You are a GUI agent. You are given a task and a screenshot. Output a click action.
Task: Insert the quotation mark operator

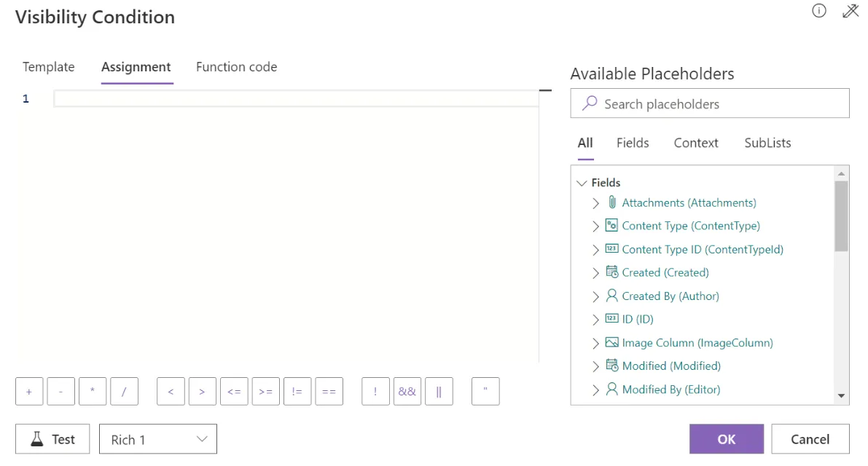point(485,391)
